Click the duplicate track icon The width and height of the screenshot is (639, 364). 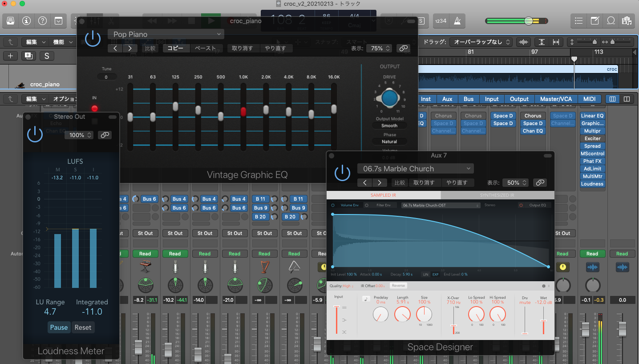point(29,56)
